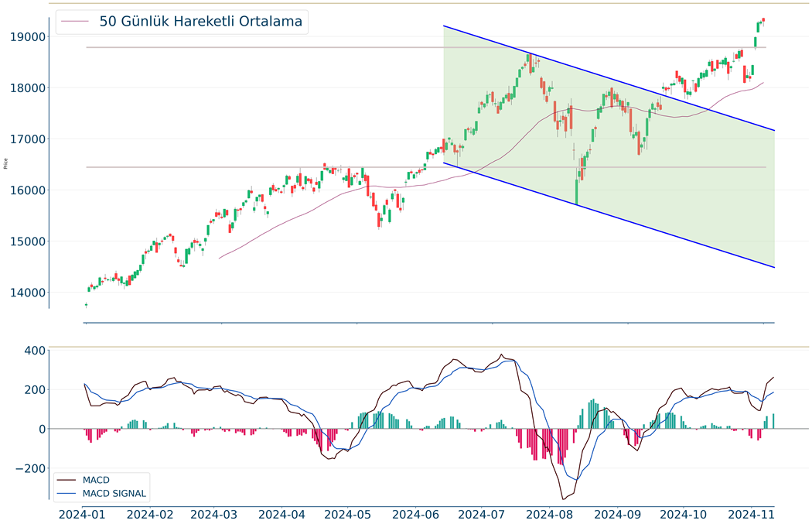Click the 2024-06 date label
Image resolution: width=812 pixels, height=524 pixels.
click(415, 515)
